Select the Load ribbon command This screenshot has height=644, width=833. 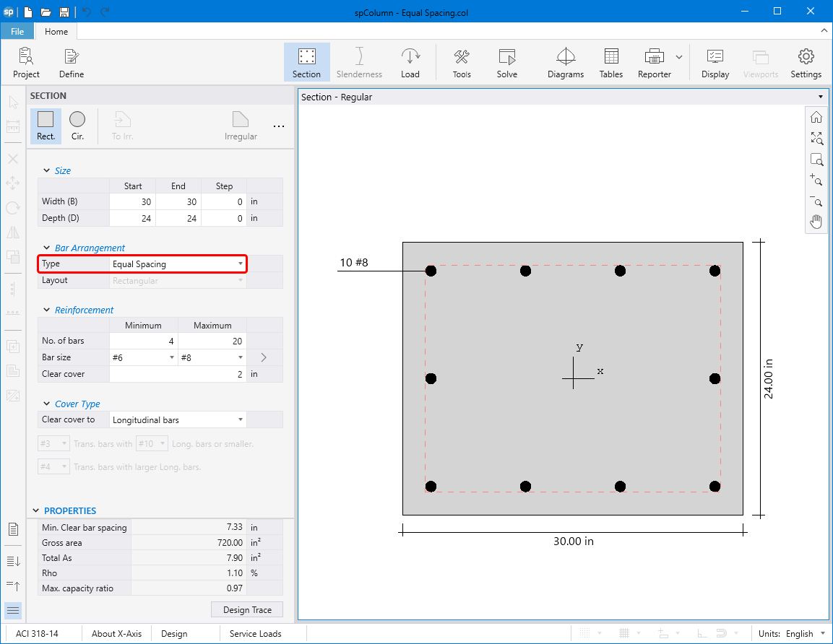(x=410, y=63)
